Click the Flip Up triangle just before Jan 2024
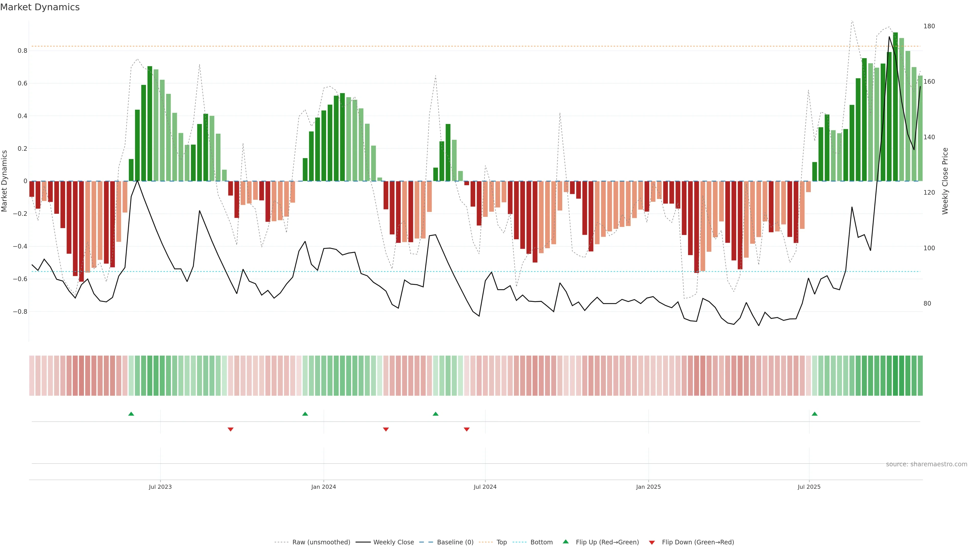Screen dimensions: 980x551 pyautogui.click(x=305, y=414)
